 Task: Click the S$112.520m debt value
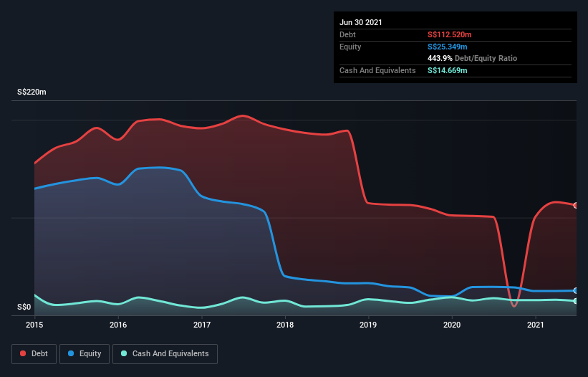(x=449, y=34)
